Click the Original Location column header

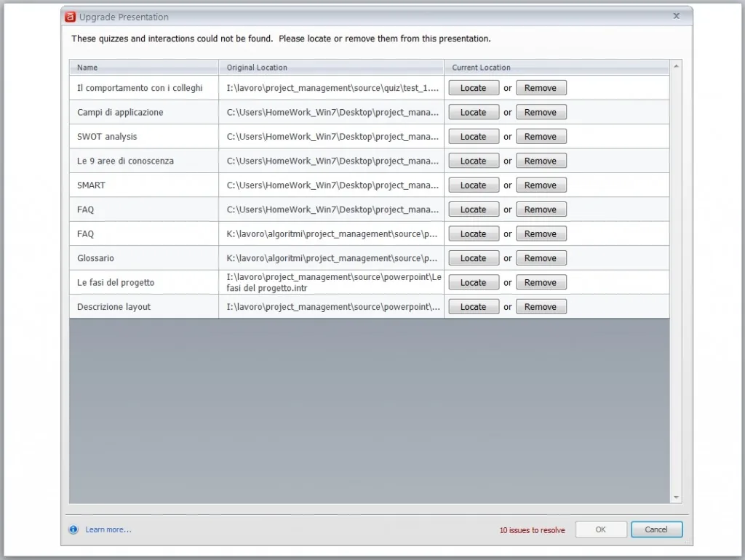click(331, 68)
